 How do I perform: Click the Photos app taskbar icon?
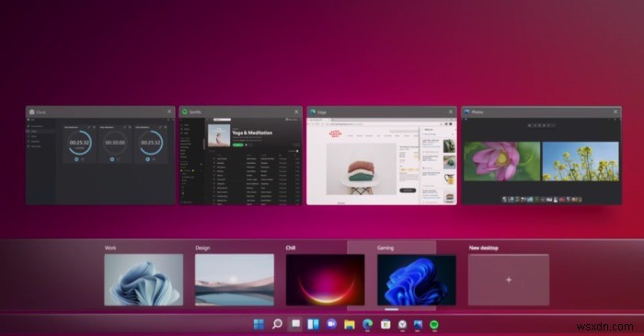point(418,325)
